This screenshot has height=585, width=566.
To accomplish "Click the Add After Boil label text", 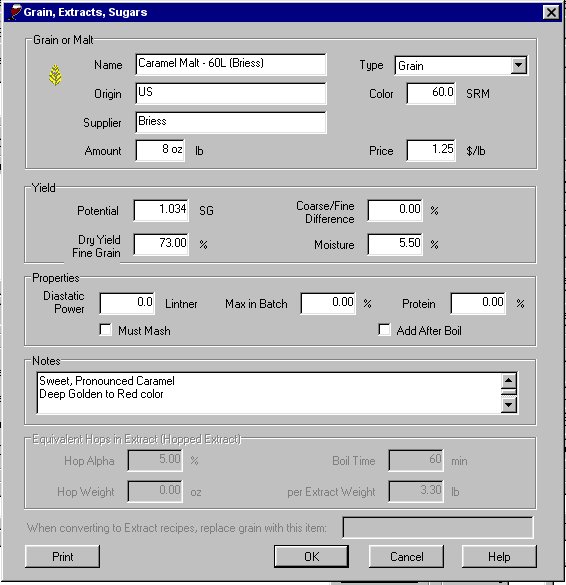I will [x=429, y=331].
